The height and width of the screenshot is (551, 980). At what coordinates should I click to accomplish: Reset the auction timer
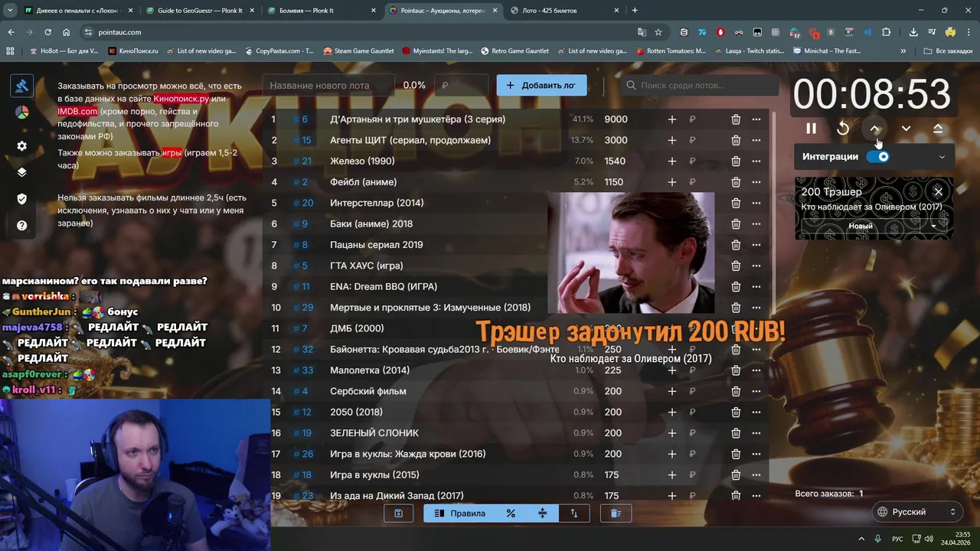(843, 129)
